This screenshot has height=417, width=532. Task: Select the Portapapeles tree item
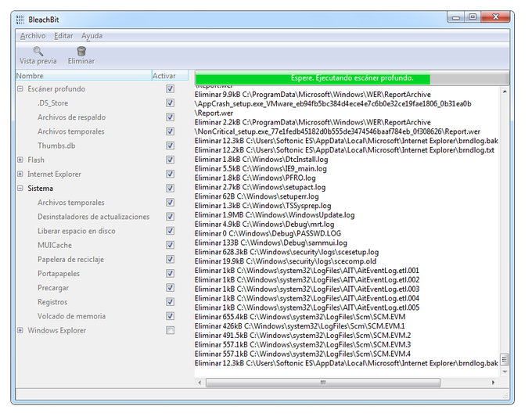[x=59, y=274]
